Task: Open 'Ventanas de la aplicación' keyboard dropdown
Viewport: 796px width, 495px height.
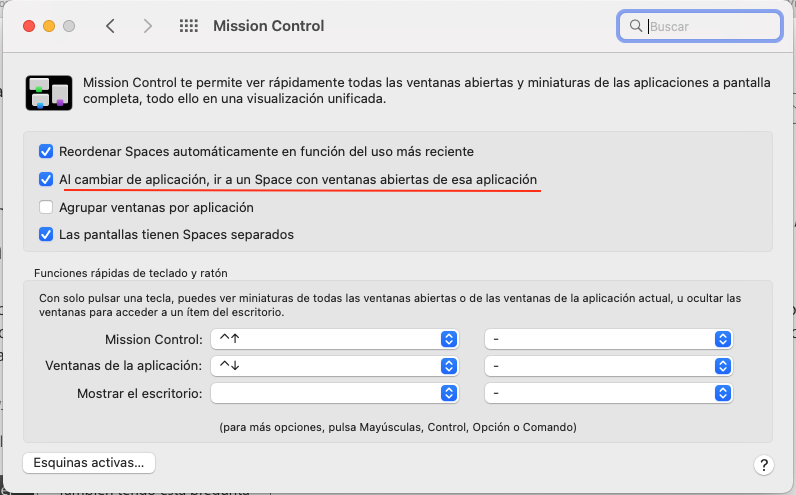Action: (x=335, y=366)
